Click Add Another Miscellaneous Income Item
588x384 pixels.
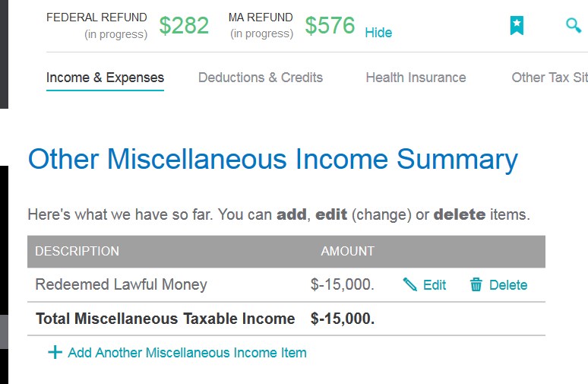(x=187, y=353)
